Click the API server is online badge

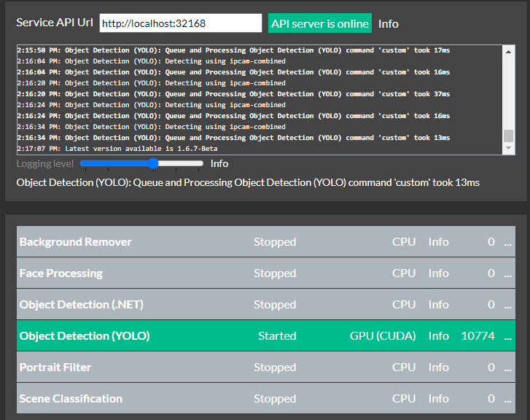[x=320, y=23]
